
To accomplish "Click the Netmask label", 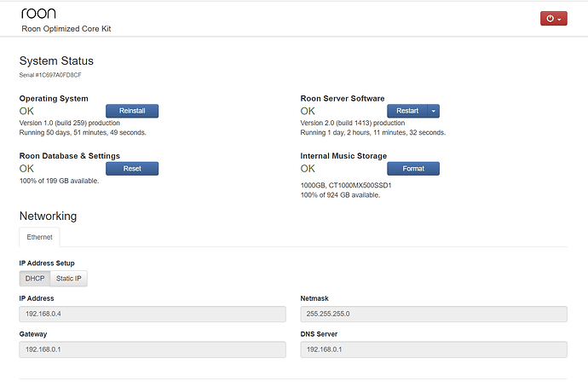I will click(x=314, y=298).
